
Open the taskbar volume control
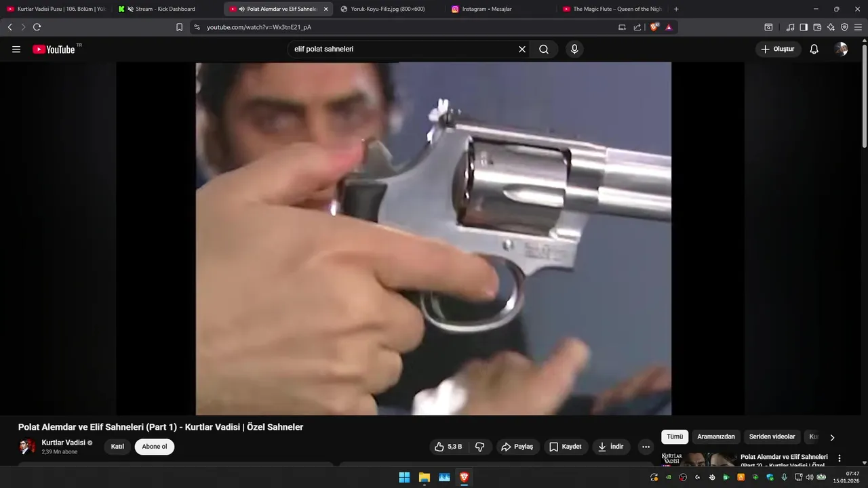tap(809, 477)
